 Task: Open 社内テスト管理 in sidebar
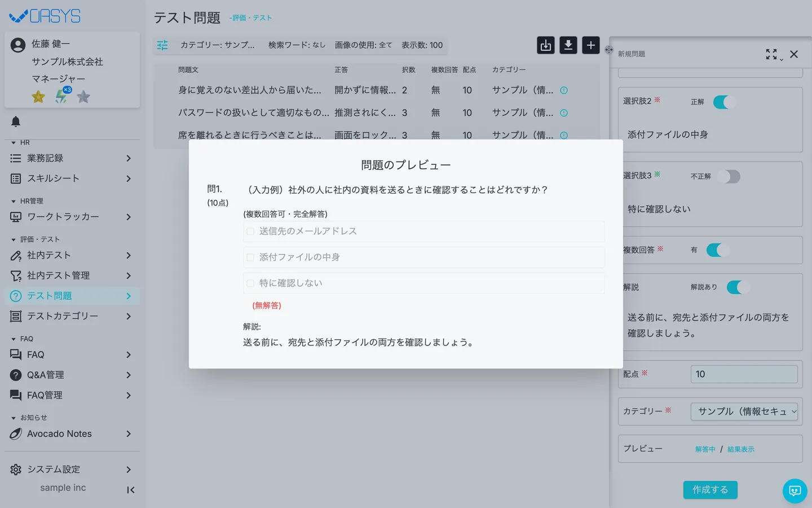click(72, 275)
